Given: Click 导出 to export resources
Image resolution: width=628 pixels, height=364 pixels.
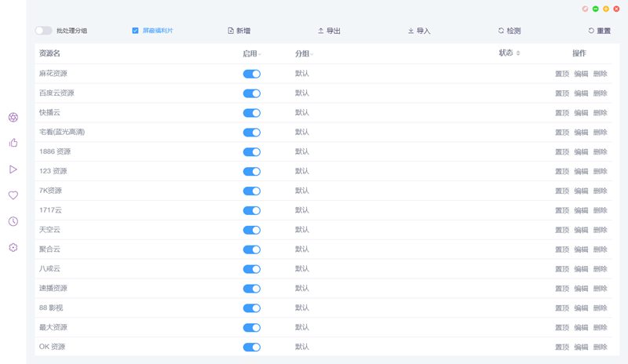Looking at the screenshot, I should coord(329,31).
